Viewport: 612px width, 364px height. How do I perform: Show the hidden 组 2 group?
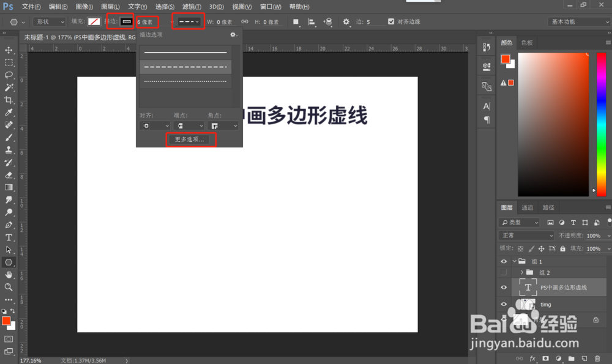click(503, 272)
